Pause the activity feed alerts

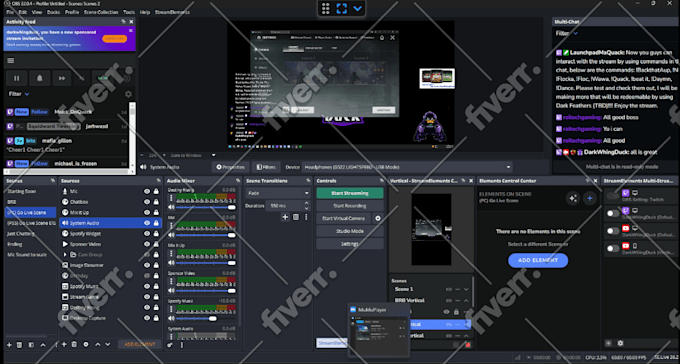(x=16, y=78)
